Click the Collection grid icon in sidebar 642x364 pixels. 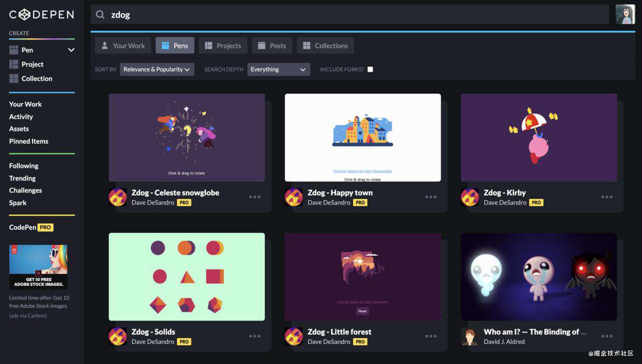tap(14, 78)
